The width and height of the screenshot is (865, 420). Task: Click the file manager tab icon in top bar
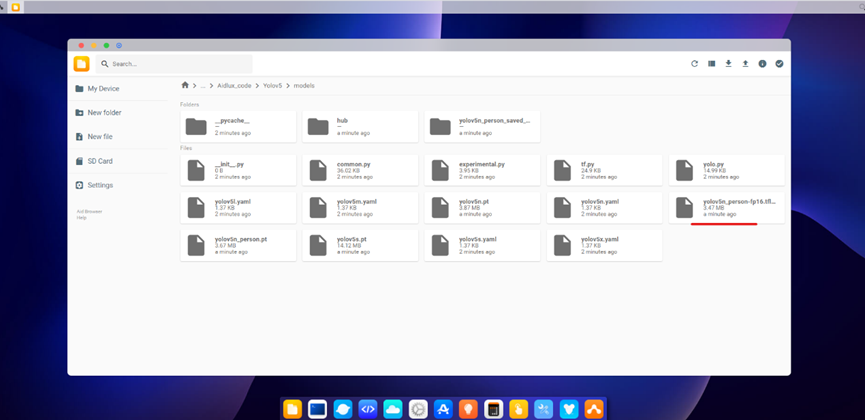16,7
